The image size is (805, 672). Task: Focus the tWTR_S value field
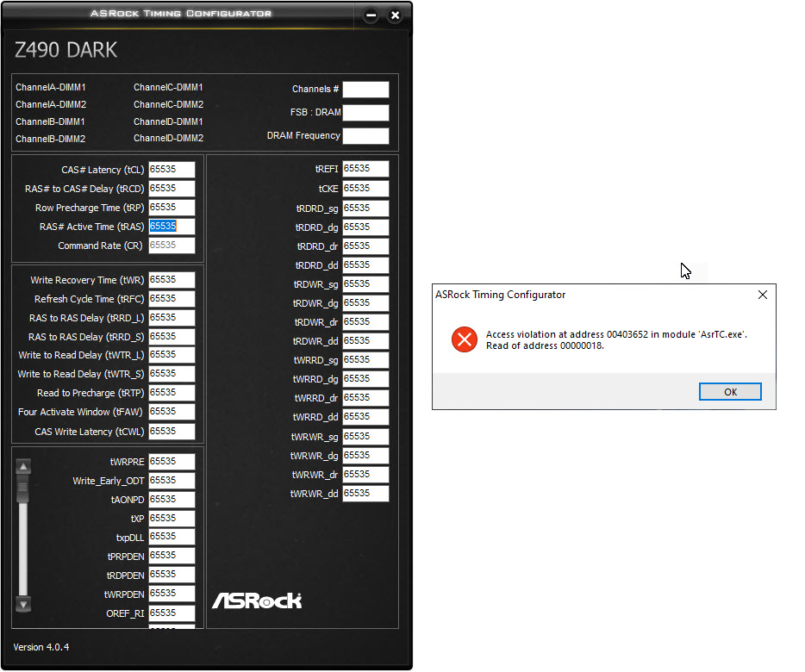[172, 374]
